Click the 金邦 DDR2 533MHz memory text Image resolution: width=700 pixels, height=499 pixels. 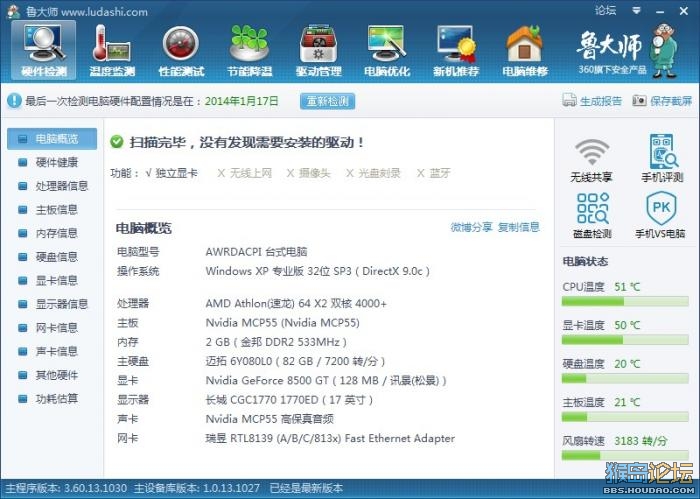click(x=276, y=342)
